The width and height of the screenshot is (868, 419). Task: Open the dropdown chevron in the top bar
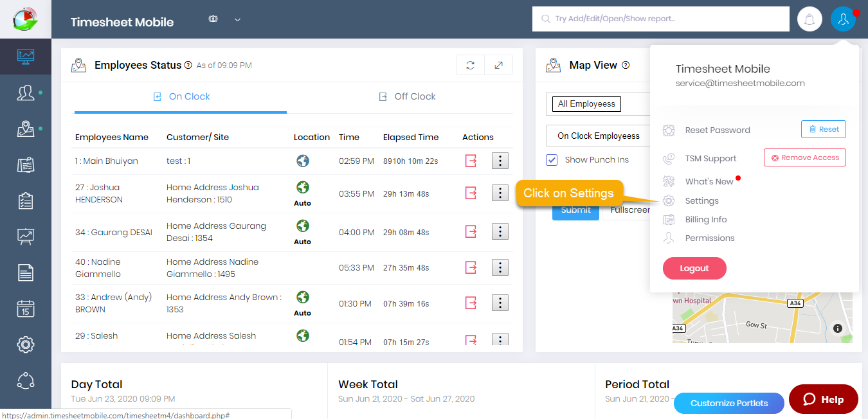[237, 20]
